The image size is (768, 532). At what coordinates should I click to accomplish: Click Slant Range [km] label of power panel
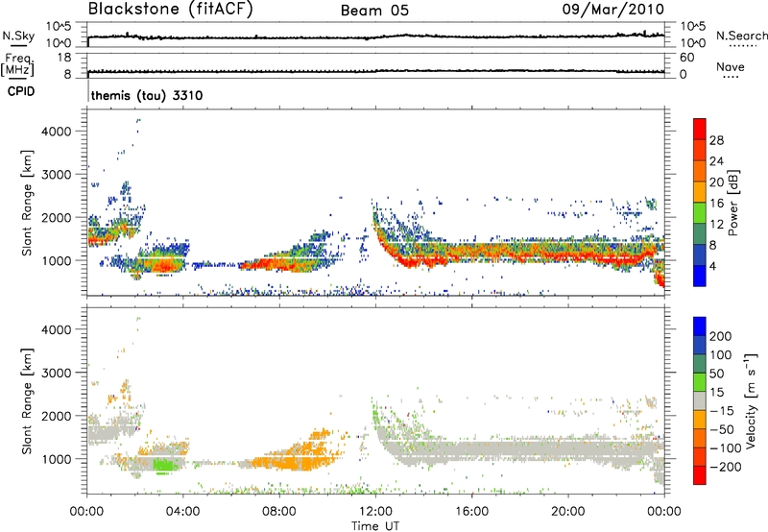[x=27, y=203]
